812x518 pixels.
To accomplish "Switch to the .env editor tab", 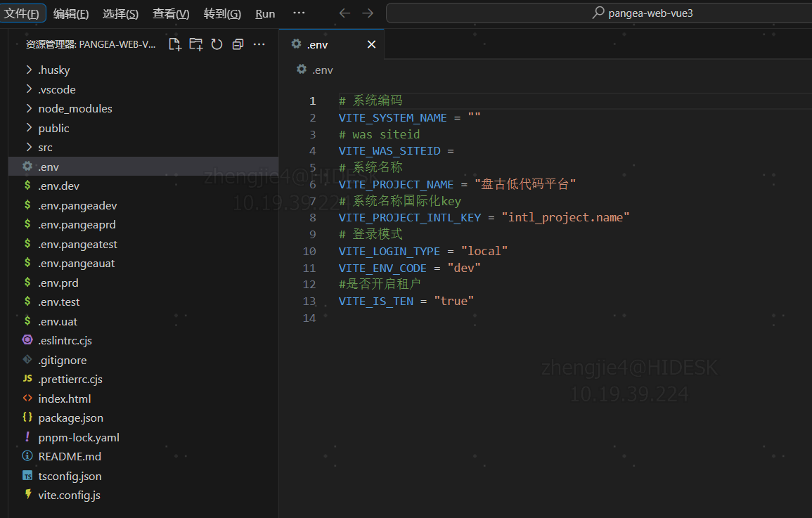I will 332,44.
